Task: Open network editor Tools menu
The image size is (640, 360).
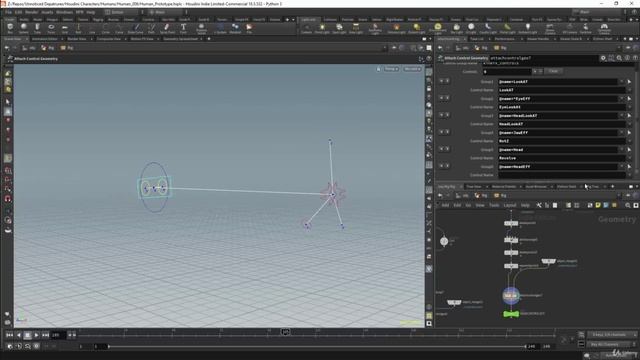Action: (494, 205)
